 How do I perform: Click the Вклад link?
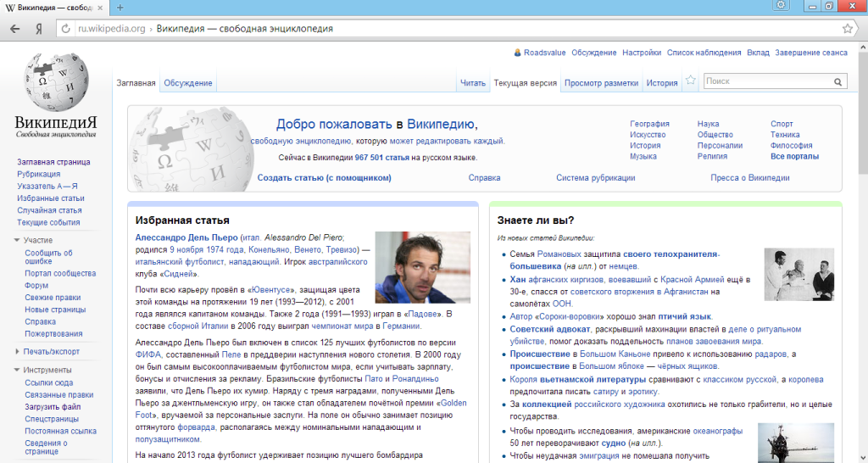(758, 53)
